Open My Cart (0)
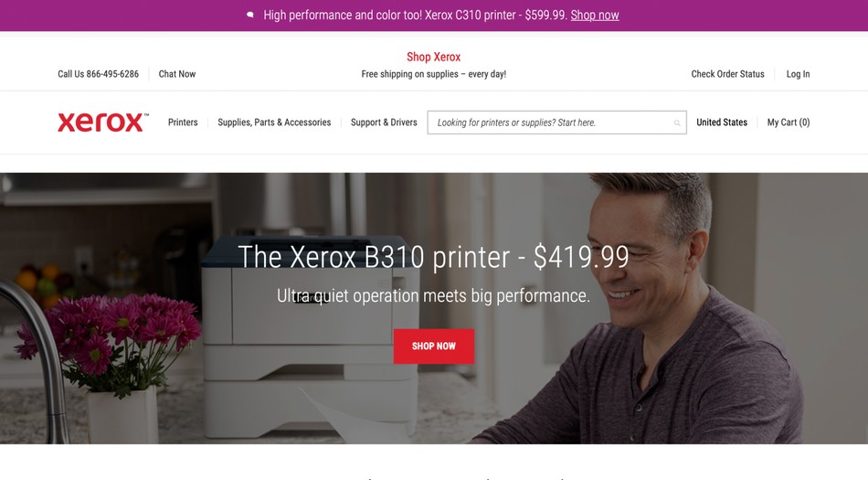The image size is (868, 480). click(x=789, y=123)
